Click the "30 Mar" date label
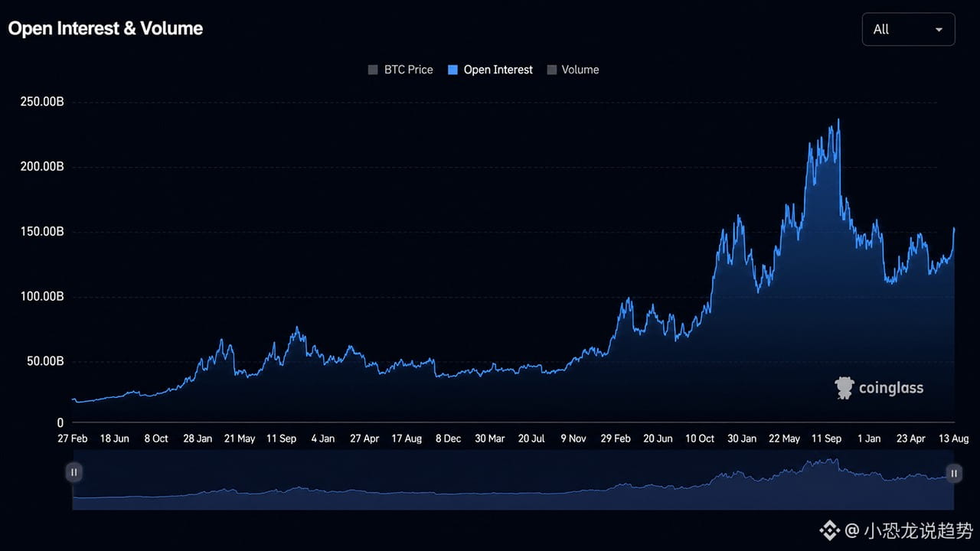This screenshot has height=551, width=980. [x=490, y=439]
